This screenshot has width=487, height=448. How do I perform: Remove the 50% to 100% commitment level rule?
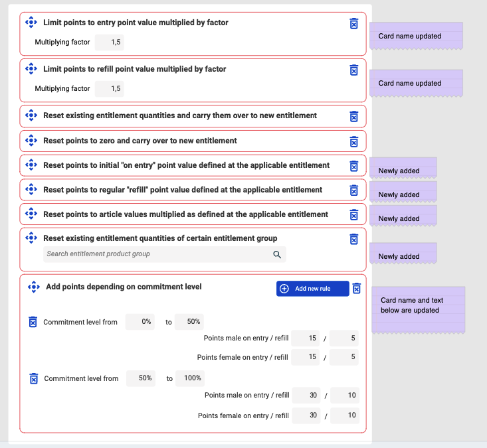pos(33,378)
